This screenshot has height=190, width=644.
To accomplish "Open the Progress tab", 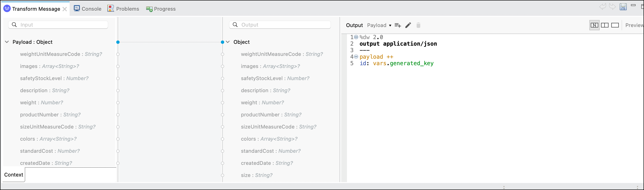I will [x=161, y=9].
